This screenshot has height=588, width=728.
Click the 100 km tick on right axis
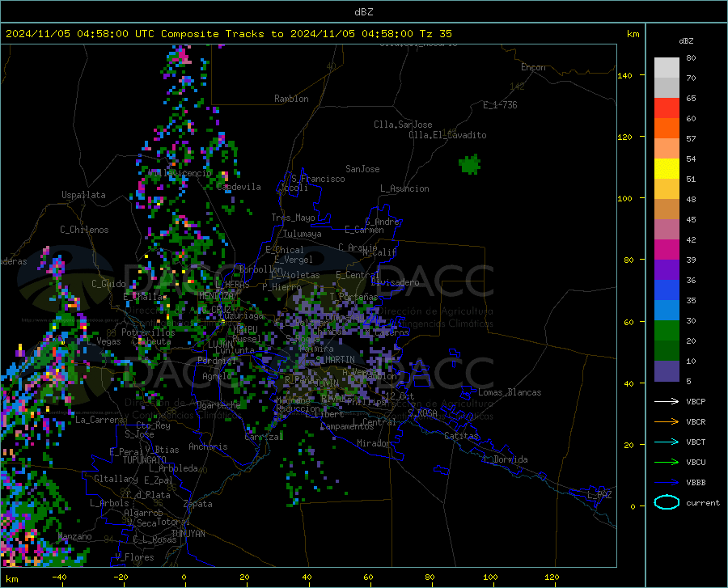tap(624, 198)
